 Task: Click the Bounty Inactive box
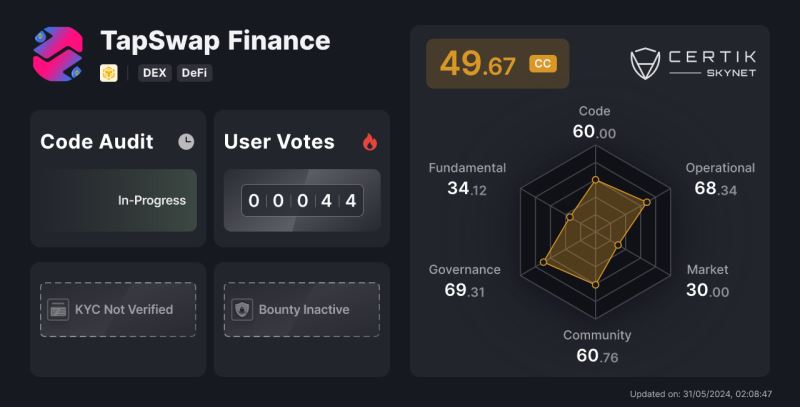coord(302,309)
